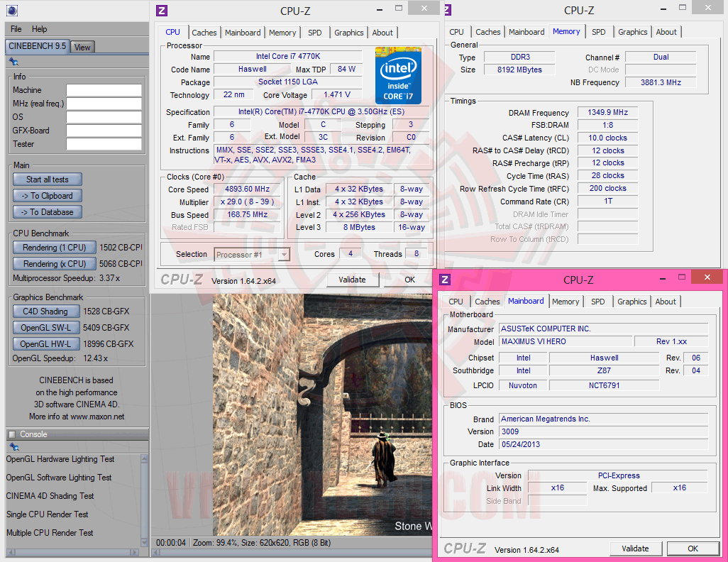The image size is (728, 562).
Task: Click the To Clipboard button
Action: click(x=48, y=196)
